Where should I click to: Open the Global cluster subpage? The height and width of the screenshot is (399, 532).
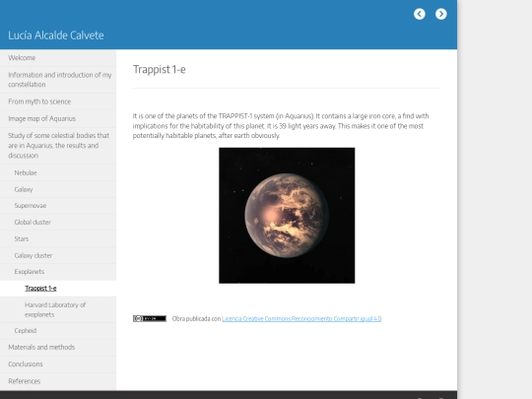pyautogui.click(x=58, y=223)
